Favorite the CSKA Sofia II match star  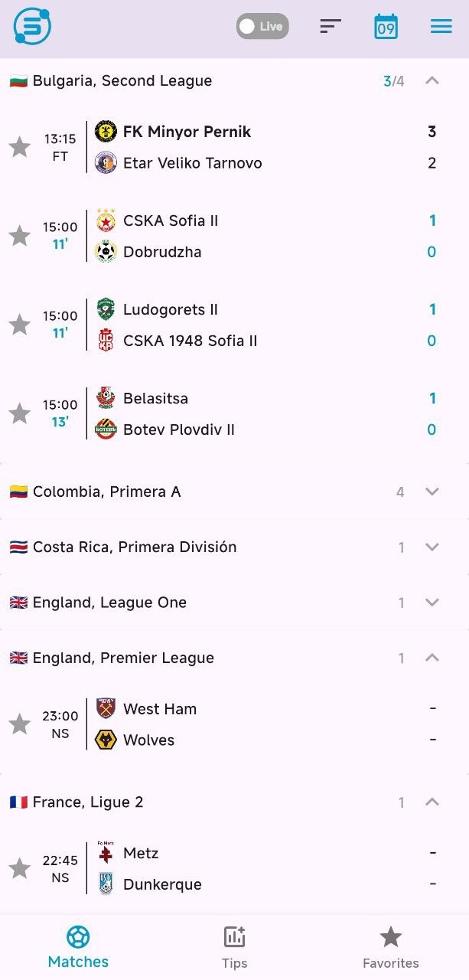coord(19,236)
